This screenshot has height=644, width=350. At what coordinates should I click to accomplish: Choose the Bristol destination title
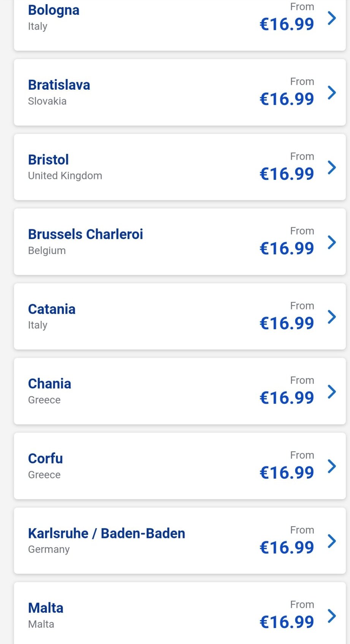pos(48,160)
